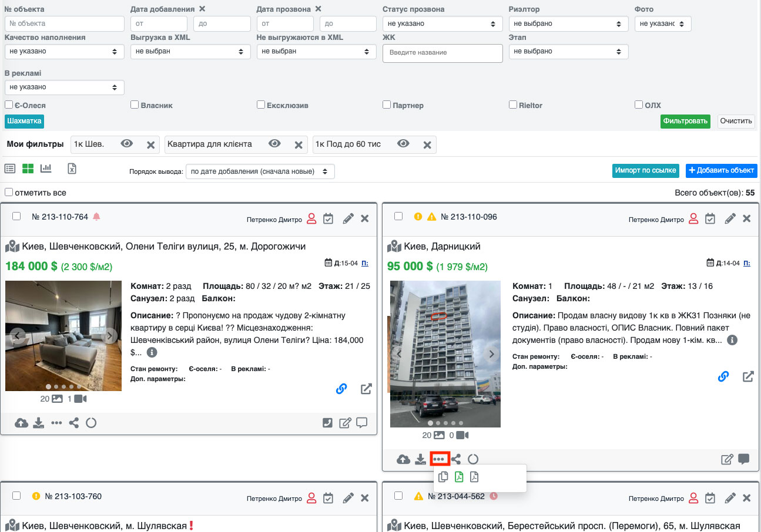Open the Риэлтор dropdown
Screen dimensions: 761x532
point(568,24)
